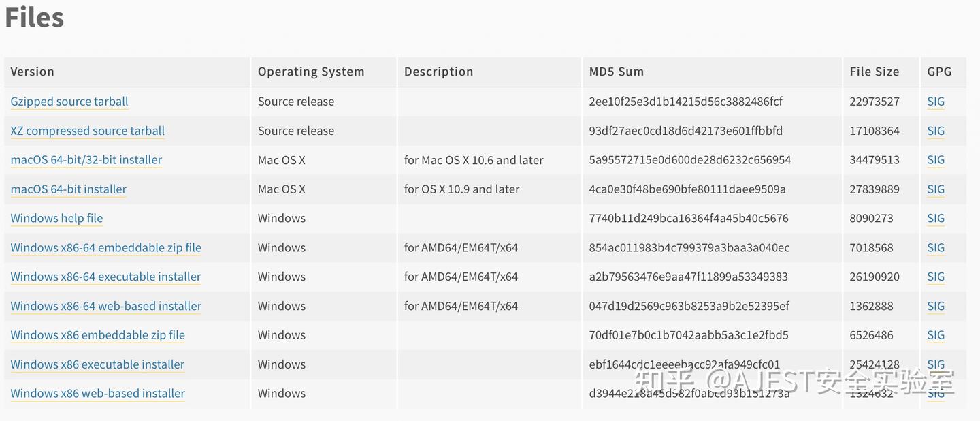Open the Gzipped source tarball link

(x=69, y=102)
